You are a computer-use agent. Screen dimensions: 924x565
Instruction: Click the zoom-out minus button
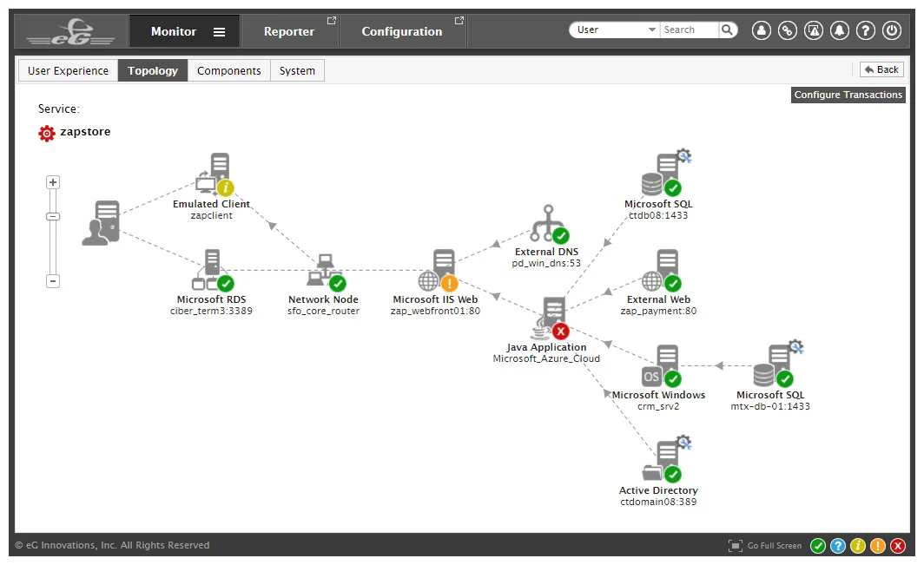click(x=53, y=281)
